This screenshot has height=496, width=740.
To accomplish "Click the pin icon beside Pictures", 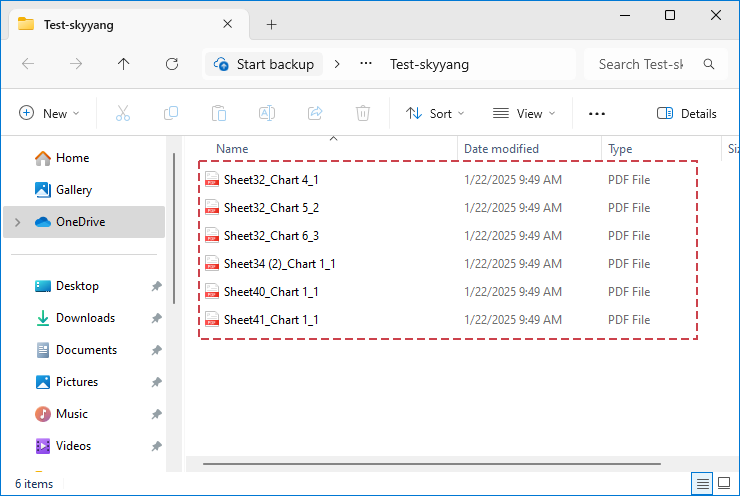I will [x=156, y=382].
